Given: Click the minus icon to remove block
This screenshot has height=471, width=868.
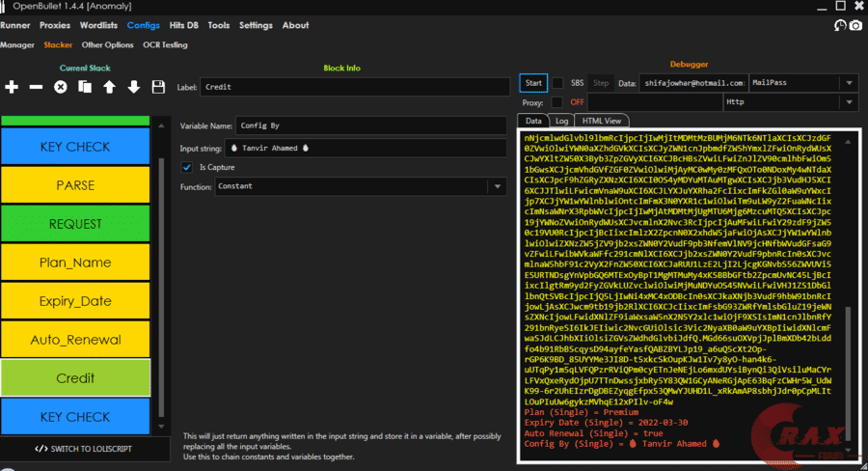Looking at the screenshot, I should pos(36,87).
